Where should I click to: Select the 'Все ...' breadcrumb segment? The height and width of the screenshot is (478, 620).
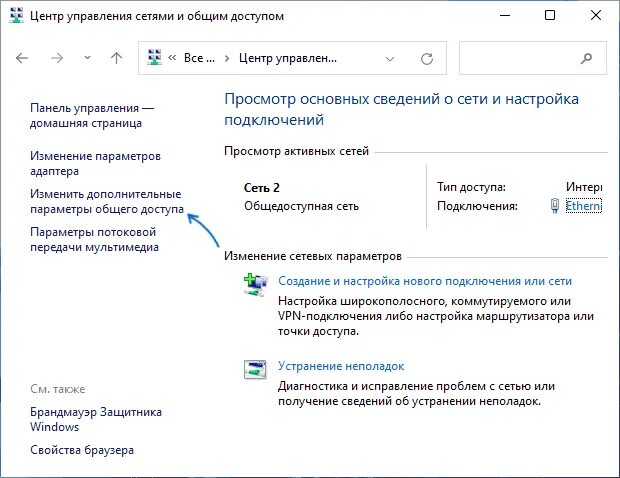tap(199, 58)
